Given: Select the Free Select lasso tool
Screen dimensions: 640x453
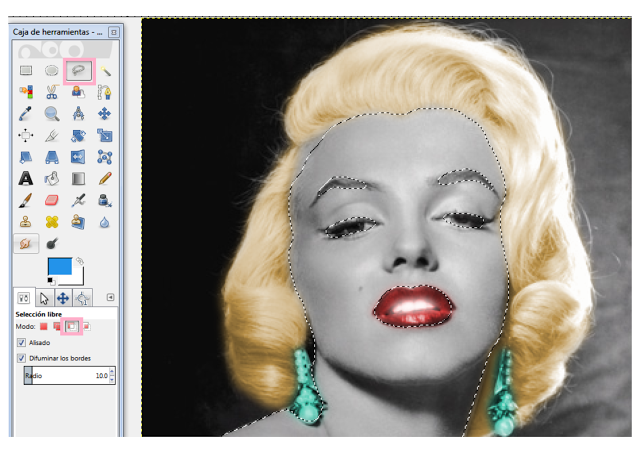Looking at the screenshot, I should (78, 71).
